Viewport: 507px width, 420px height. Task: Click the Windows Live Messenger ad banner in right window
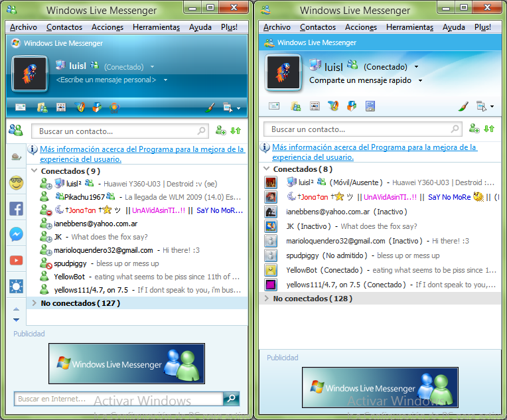(380, 387)
